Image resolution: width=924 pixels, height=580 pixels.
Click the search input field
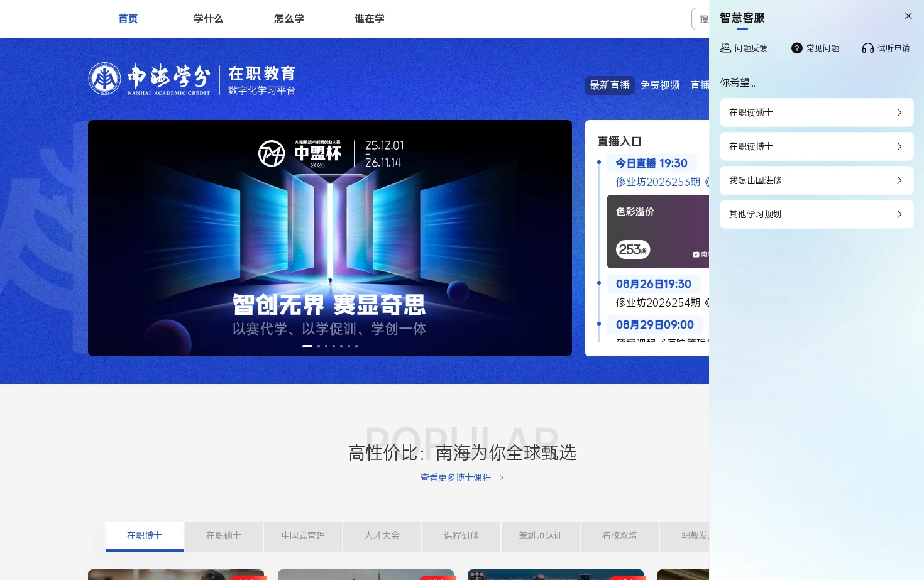pyautogui.click(x=700, y=19)
